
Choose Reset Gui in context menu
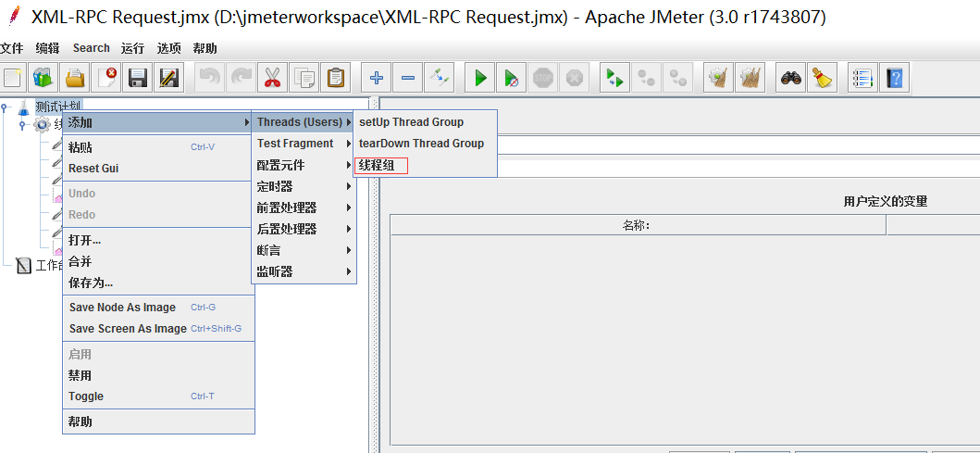[158, 169]
